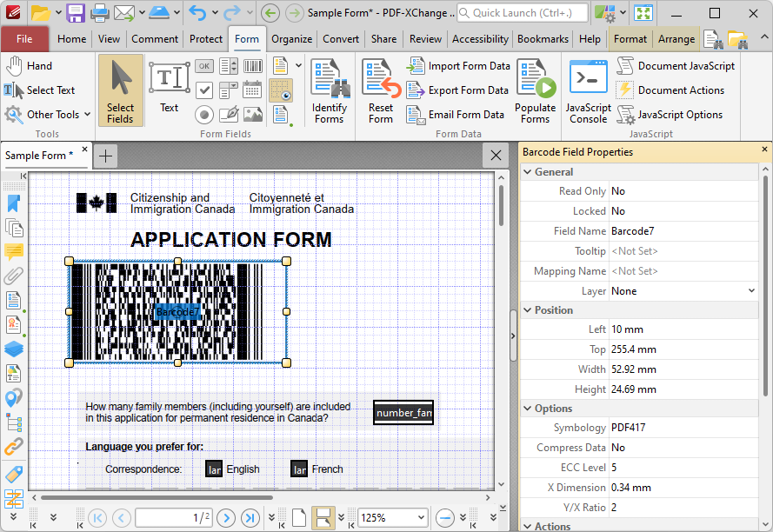Screen dimensions: 773x532
Task: Insert a barcode field
Action: pyautogui.click(x=253, y=66)
